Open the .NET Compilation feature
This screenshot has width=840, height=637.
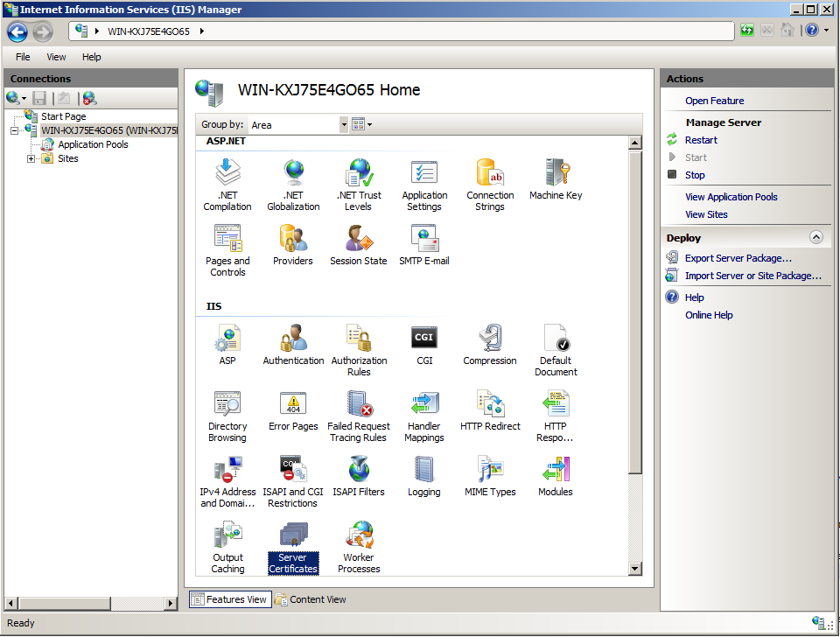pos(227,185)
